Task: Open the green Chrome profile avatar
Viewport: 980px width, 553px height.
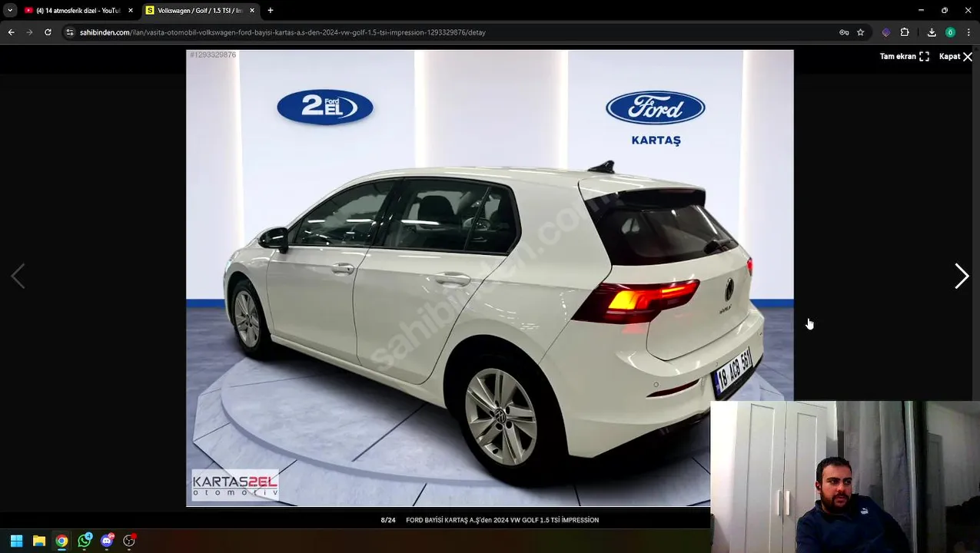Action: [950, 32]
